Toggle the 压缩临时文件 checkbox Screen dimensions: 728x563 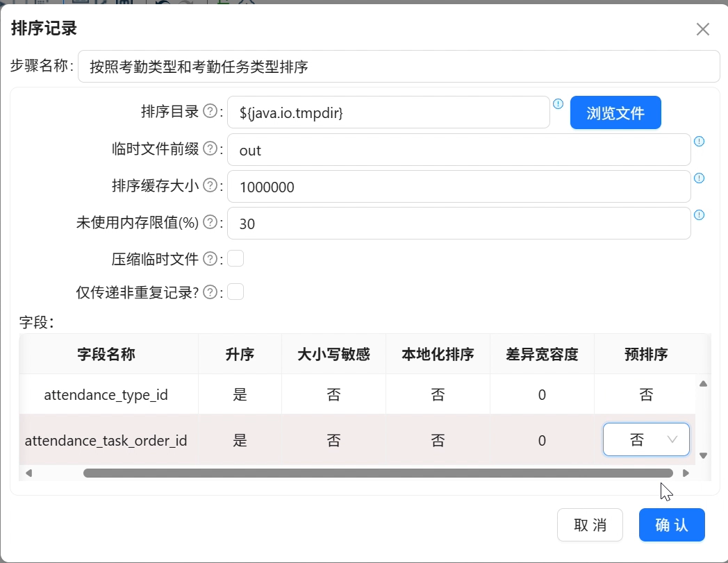pyautogui.click(x=235, y=258)
